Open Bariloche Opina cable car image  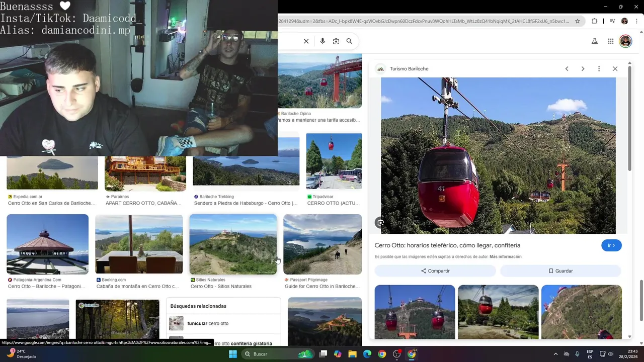coord(320,80)
